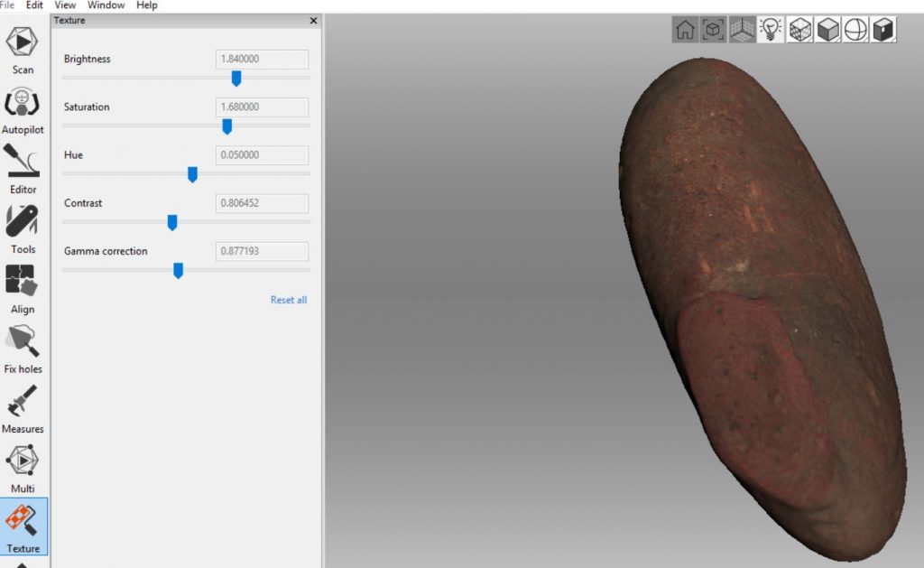Viewport: 924px width, 568px height.
Task: Fit model to view
Action: coord(713,29)
